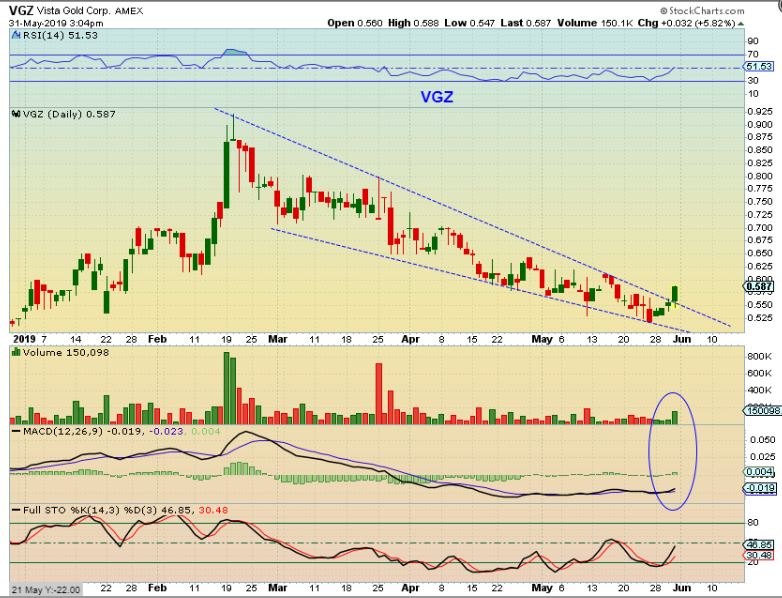Viewport: 782px width, 598px height.
Task: Open the StockCharts.com copyright link
Action: (702, 10)
